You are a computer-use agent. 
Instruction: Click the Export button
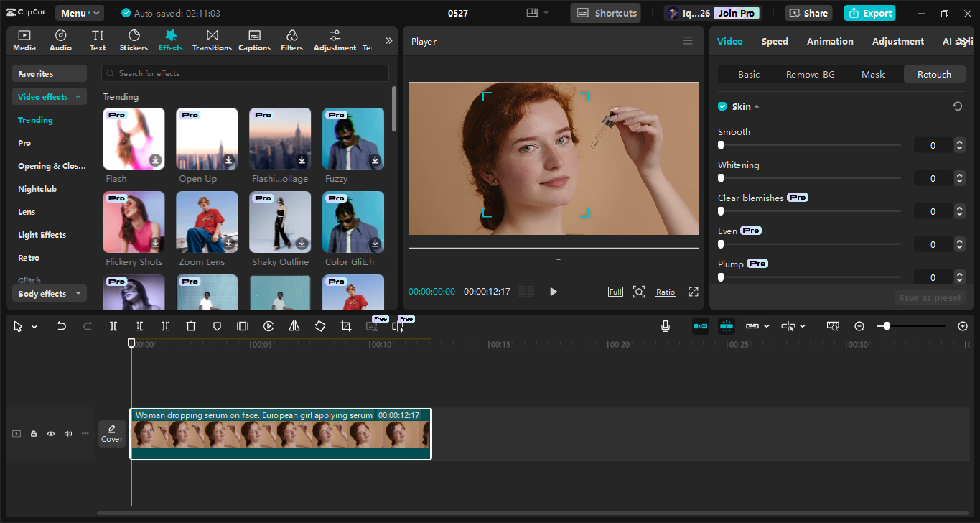[x=869, y=13]
